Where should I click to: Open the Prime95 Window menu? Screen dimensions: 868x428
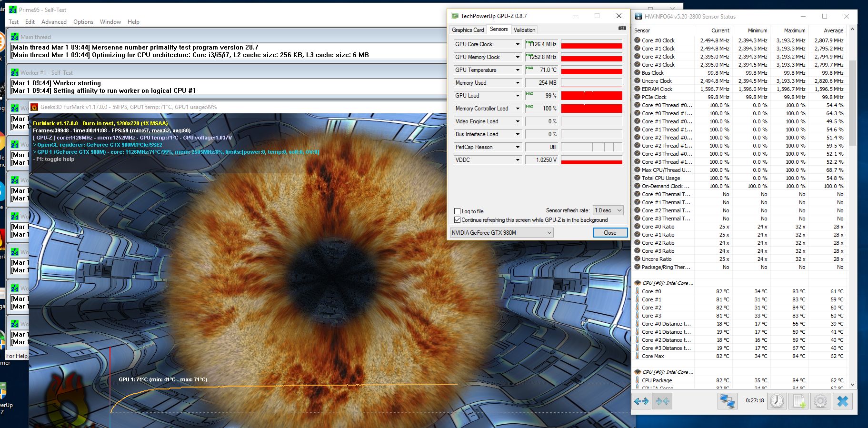click(110, 22)
